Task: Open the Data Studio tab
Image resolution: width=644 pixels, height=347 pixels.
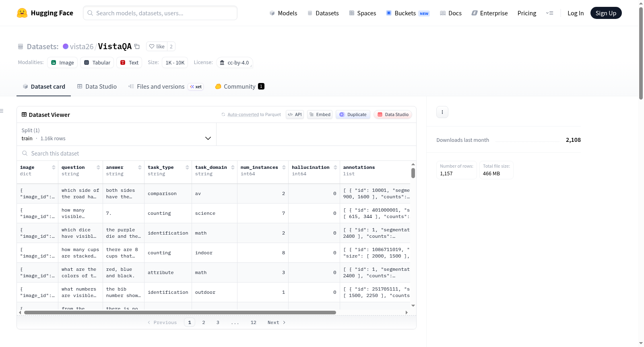Action: tap(97, 87)
